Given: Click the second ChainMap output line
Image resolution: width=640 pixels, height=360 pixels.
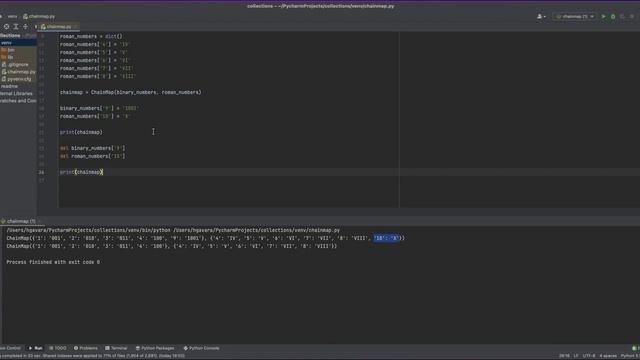Looking at the screenshot, I should click(x=171, y=247).
